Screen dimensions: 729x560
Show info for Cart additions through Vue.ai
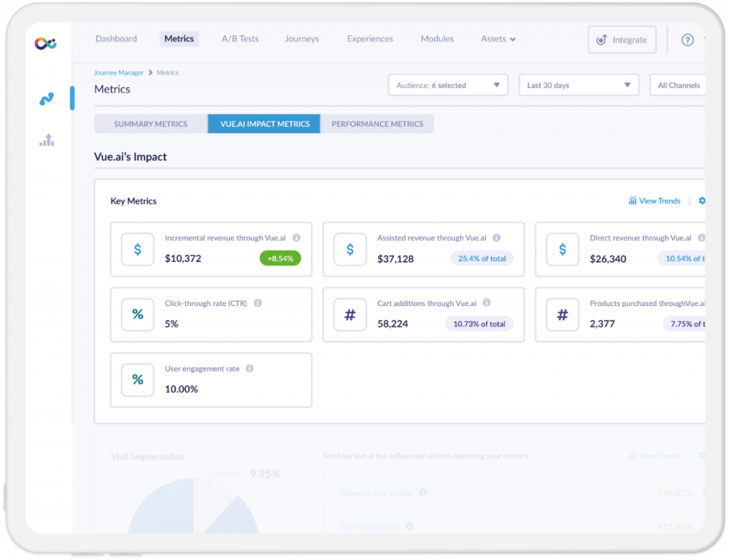(486, 302)
